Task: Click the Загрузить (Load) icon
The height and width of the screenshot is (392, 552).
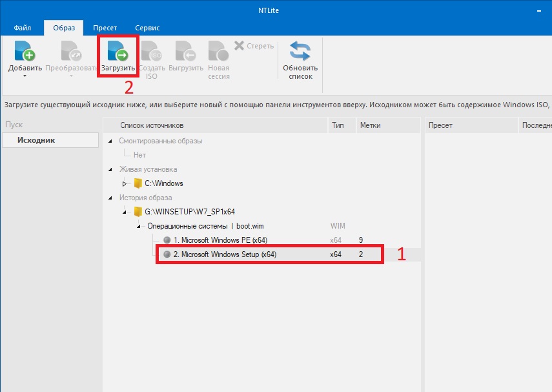Action: tap(118, 51)
